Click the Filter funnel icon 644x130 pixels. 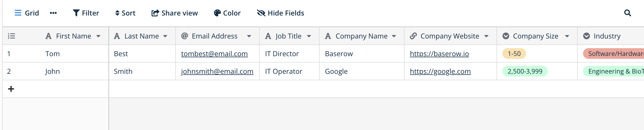click(x=76, y=13)
